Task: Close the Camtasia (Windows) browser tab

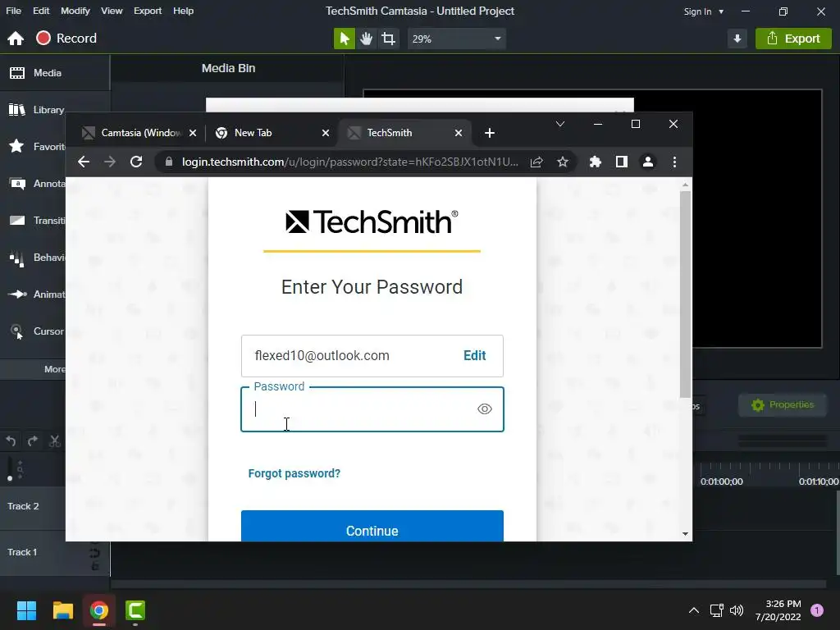Action: tap(193, 133)
